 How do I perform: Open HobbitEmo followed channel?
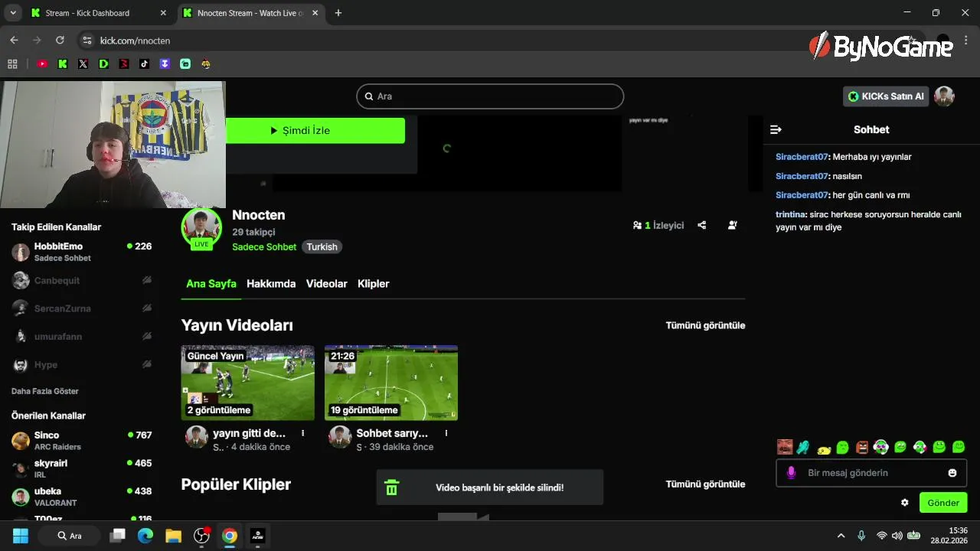click(x=82, y=252)
